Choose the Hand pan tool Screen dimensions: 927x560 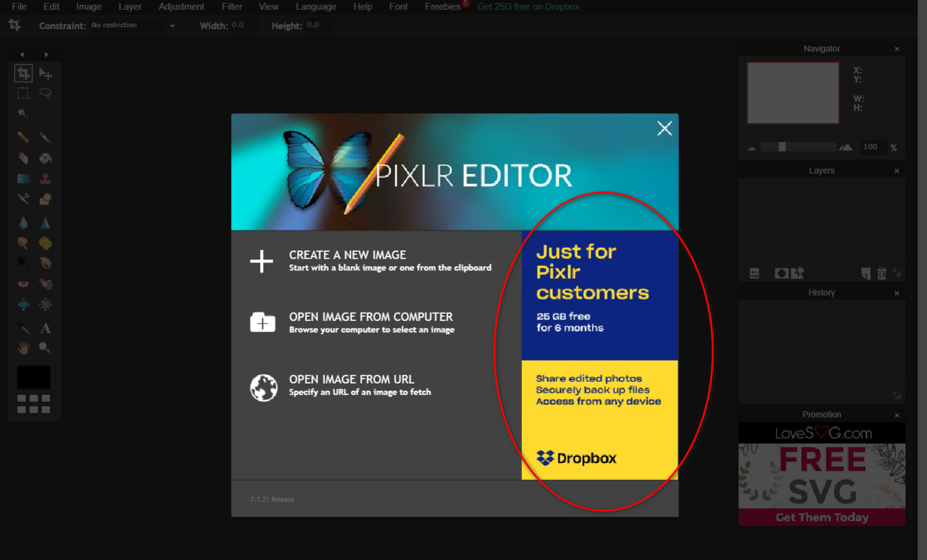[23, 348]
